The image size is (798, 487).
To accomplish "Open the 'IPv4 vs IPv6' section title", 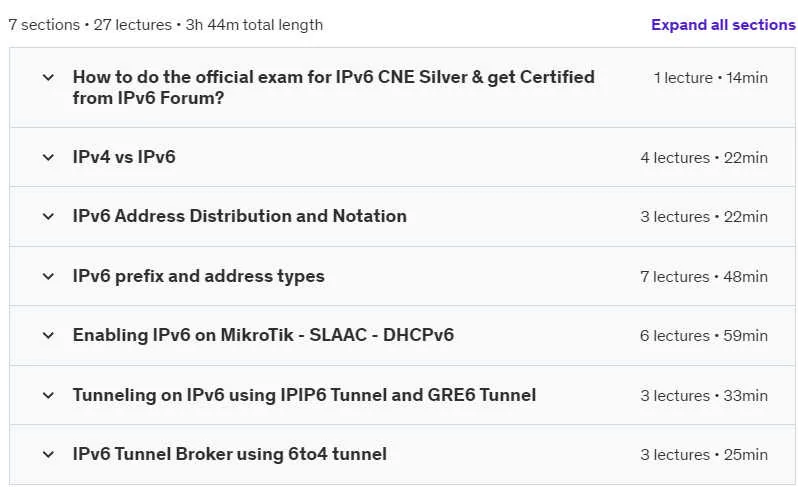I will click(x=124, y=157).
